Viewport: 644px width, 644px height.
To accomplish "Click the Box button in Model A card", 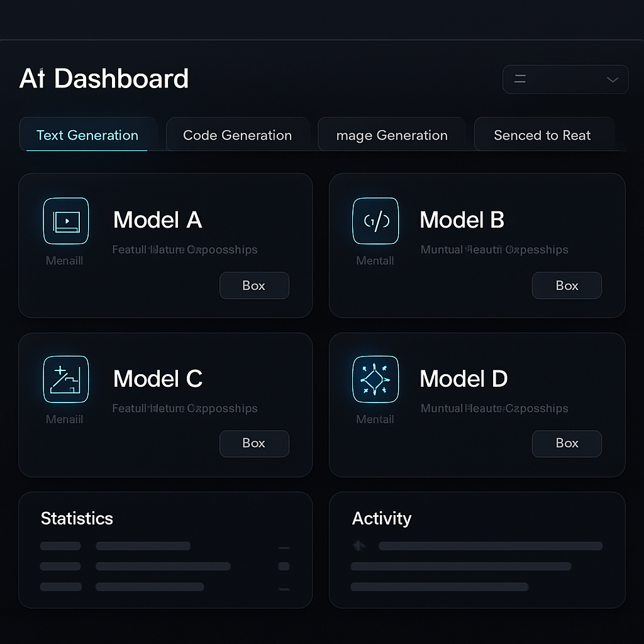I will tap(254, 286).
